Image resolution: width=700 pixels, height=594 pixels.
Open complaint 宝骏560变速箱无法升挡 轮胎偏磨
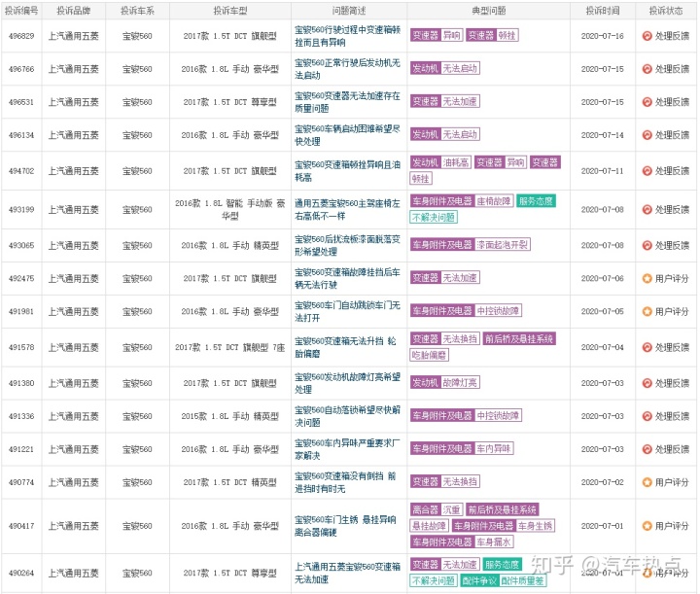(345, 347)
